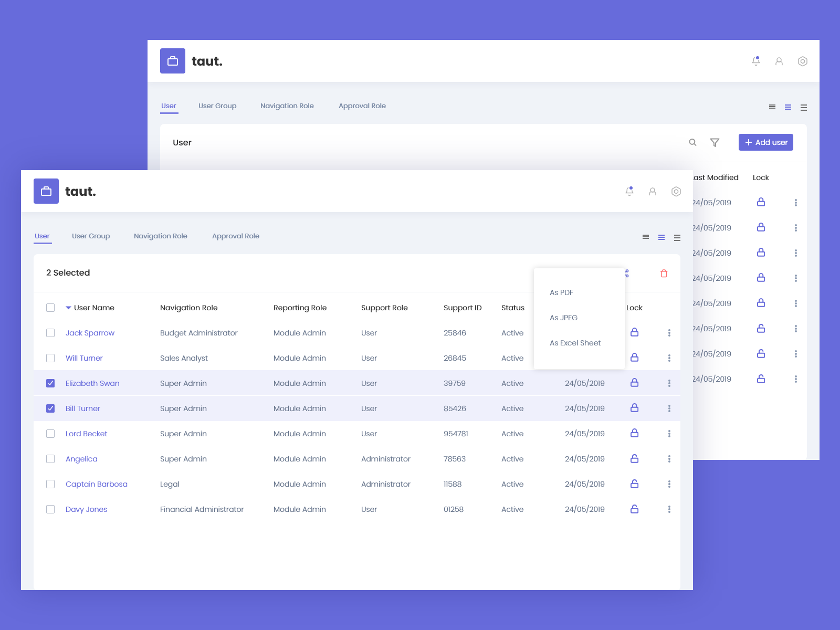
Task: Toggle the open lock for Captain Barbosa
Action: (x=635, y=484)
